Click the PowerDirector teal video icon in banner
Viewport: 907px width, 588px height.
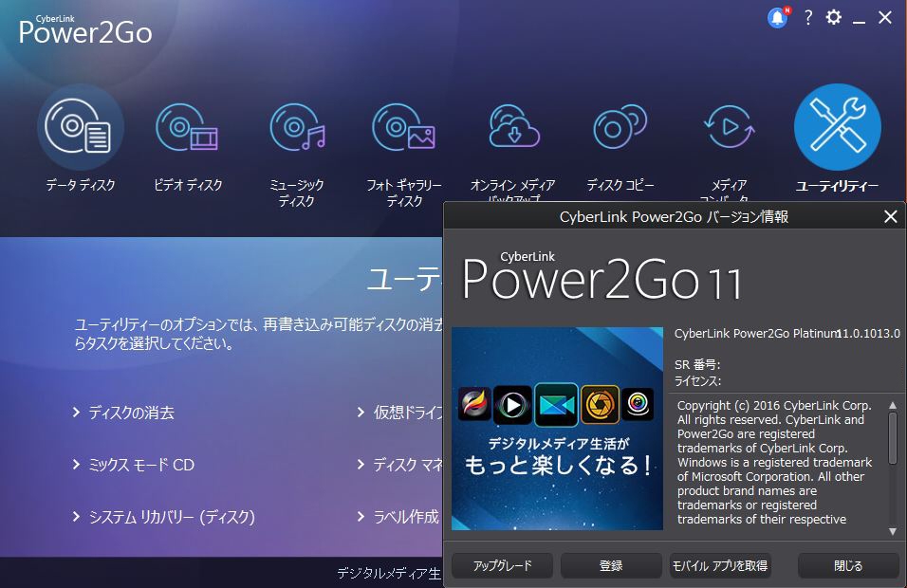(x=556, y=405)
